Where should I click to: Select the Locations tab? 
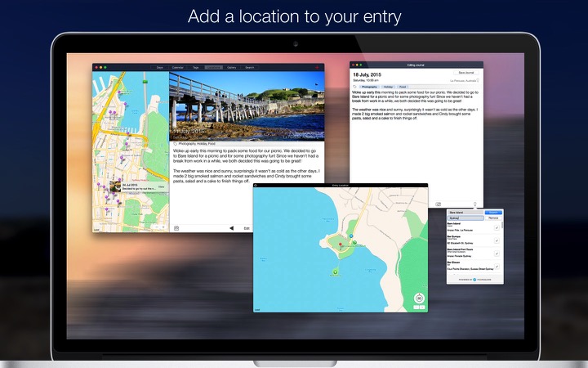pos(213,68)
